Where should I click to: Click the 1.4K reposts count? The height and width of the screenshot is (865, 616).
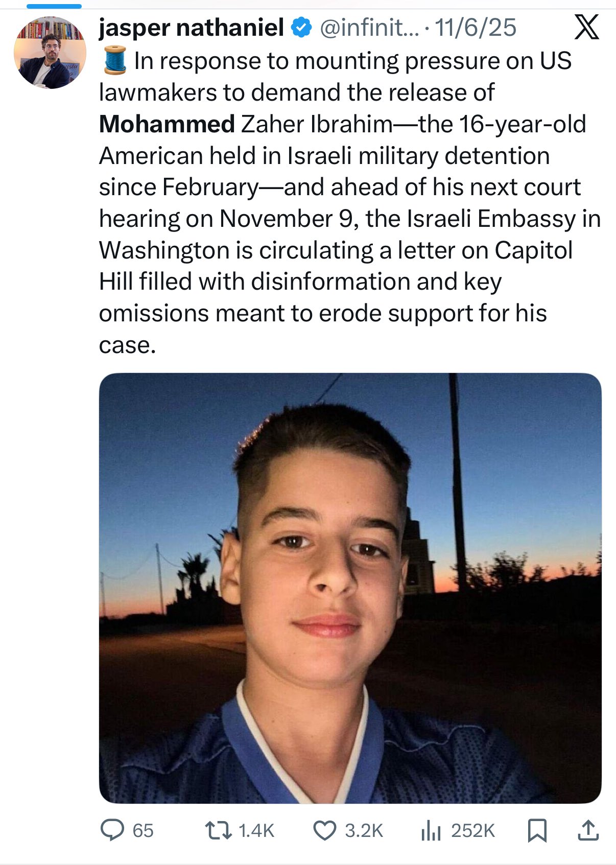click(x=256, y=831)
